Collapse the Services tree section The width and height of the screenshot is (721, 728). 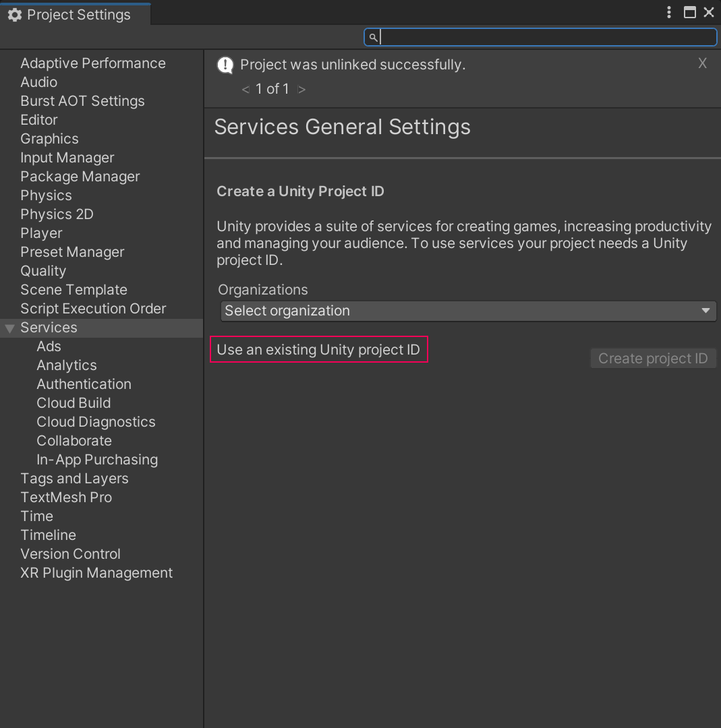tap(9, 328)
